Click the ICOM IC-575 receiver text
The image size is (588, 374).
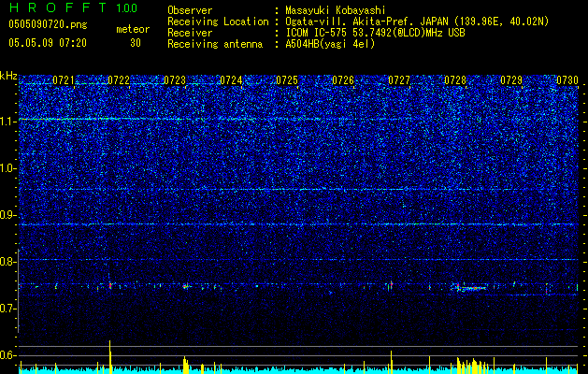click(375, 33)
